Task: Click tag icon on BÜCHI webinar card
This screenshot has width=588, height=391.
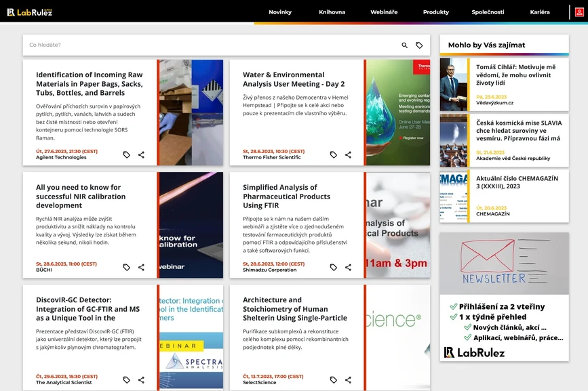Action: coord(127,267)
